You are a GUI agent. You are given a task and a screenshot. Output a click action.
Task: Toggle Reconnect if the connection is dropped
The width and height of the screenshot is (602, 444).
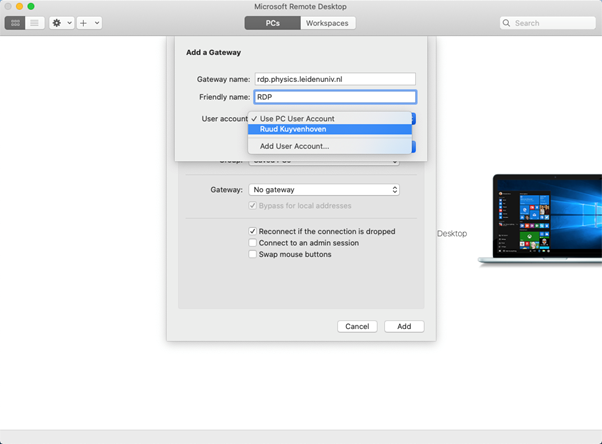253,231
